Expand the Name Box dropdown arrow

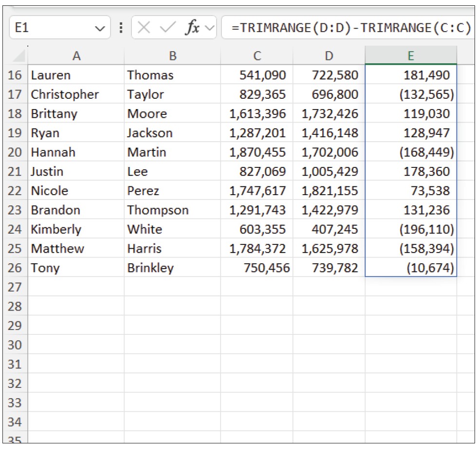(101, 29)
